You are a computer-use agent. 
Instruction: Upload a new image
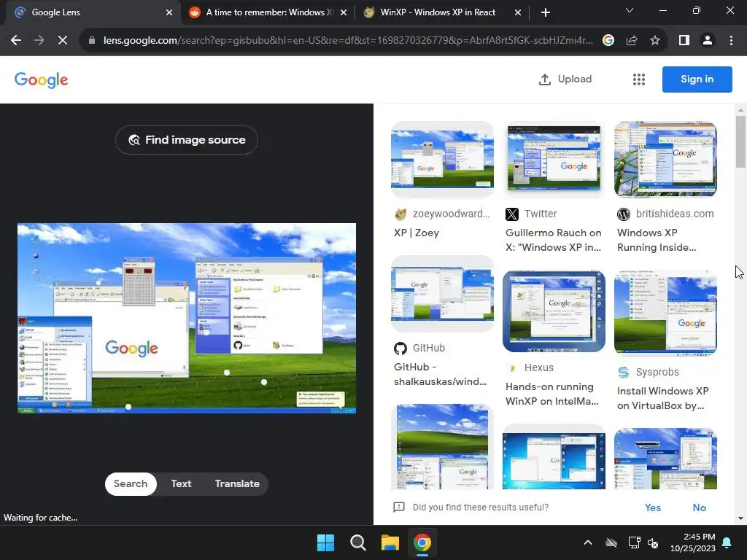click(x=565, y=79)
